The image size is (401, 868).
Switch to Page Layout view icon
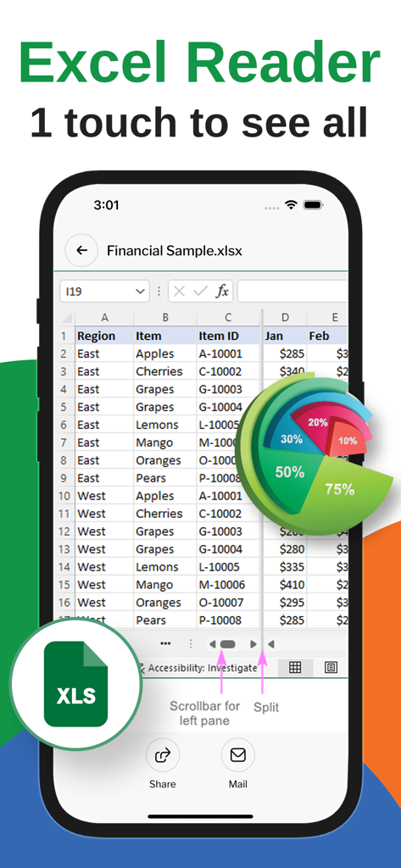click(x=331, y=668)
